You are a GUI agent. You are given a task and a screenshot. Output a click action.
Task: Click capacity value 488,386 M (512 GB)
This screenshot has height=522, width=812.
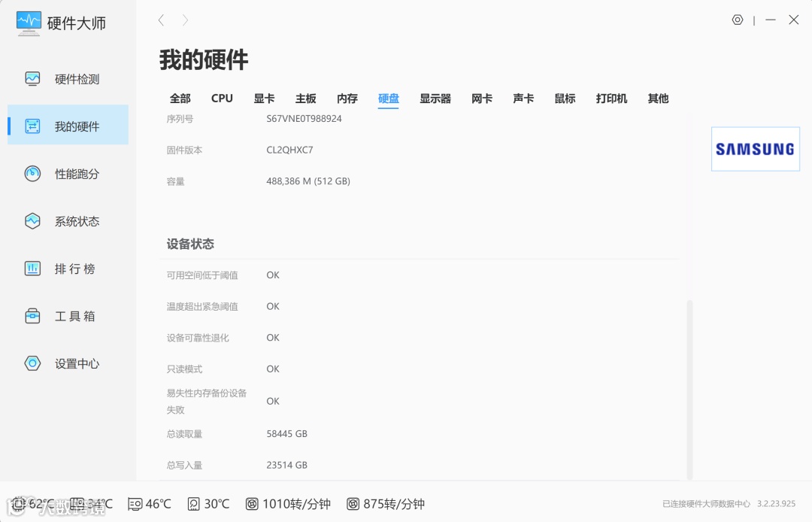pyautogui.click(x=308, y=181)
